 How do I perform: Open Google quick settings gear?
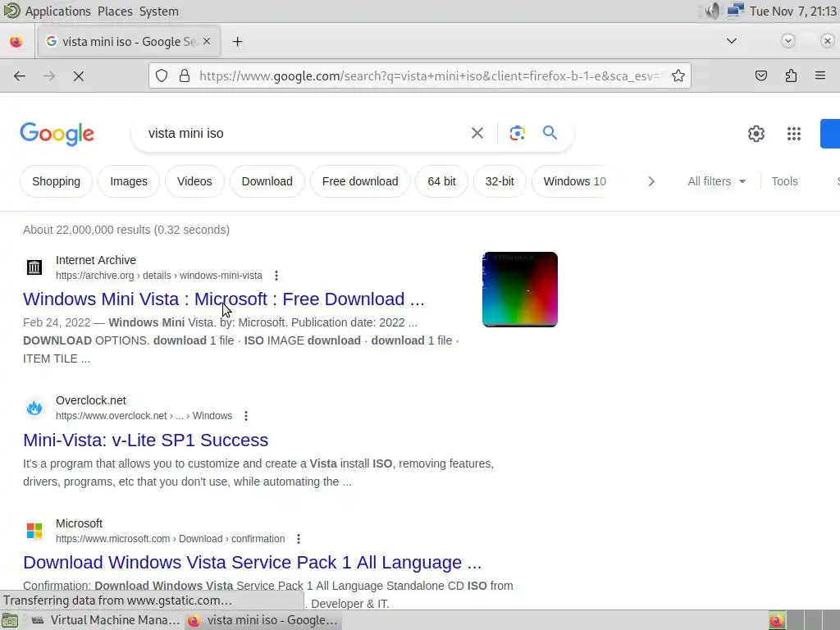[756, 134]
